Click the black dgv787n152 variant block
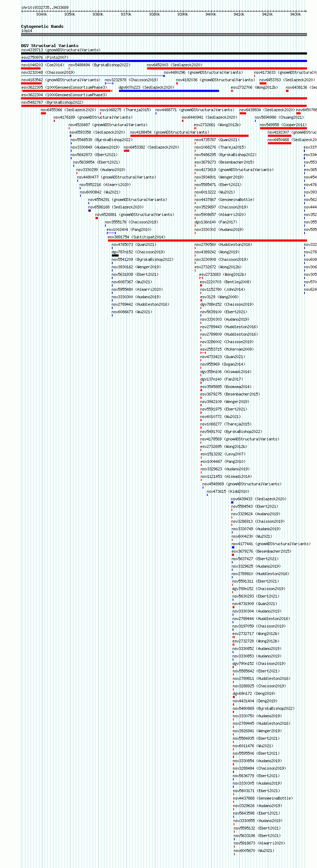 115,255
